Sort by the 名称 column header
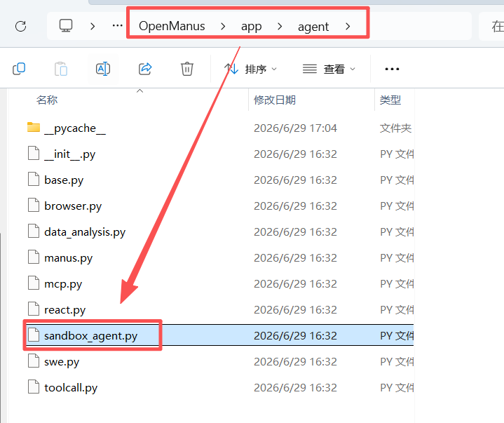This screenshot has width=504, height=423. (x=47, y=100)
